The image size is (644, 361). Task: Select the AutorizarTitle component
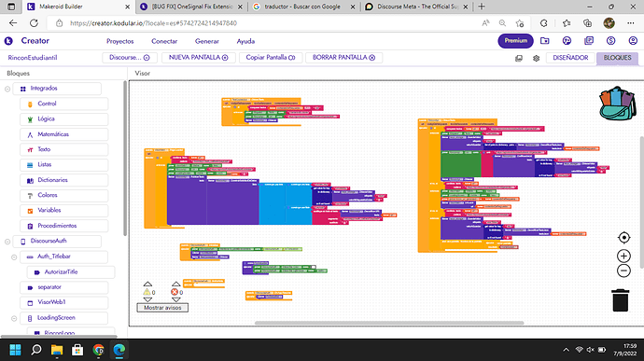[x=71, y=271]
